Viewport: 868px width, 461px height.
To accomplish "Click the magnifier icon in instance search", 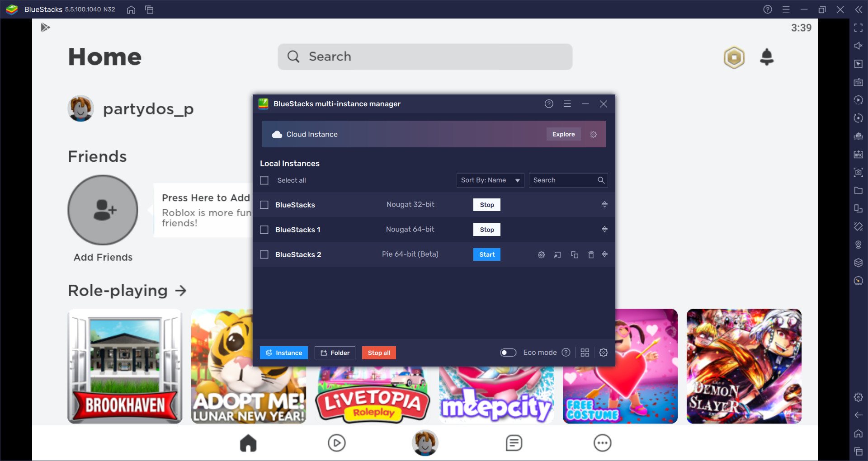I will tap(601, 180).
